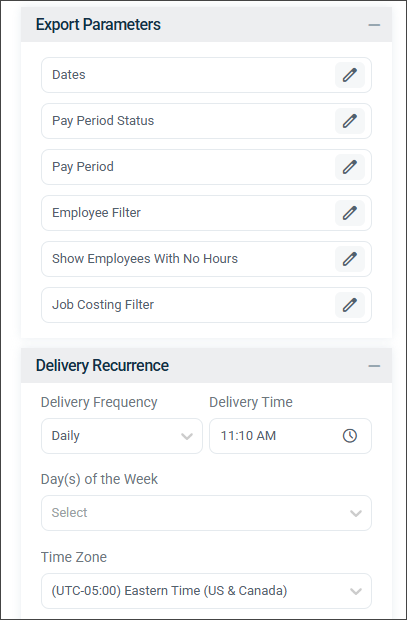Collapse the Delivery Recurrence section
This screenshot has height=620, width=407.
374,366
